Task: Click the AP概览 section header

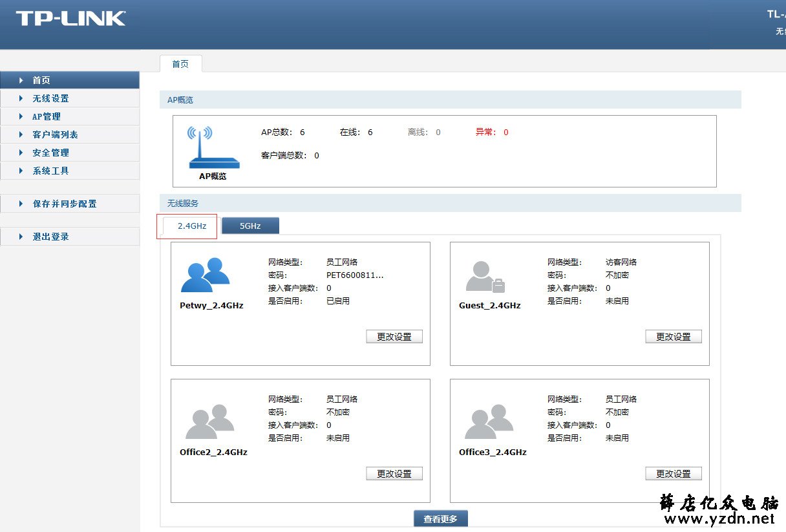Action: click(x=451, y=100)
